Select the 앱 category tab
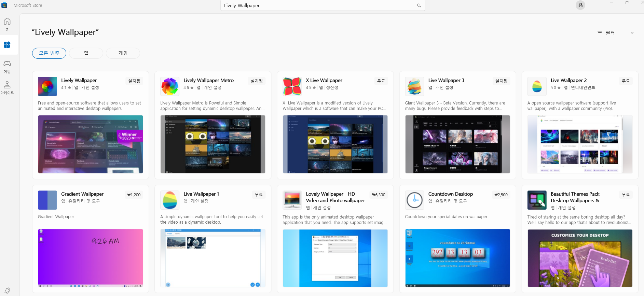The width and height of the screenshot is (644, 296). 86,53
